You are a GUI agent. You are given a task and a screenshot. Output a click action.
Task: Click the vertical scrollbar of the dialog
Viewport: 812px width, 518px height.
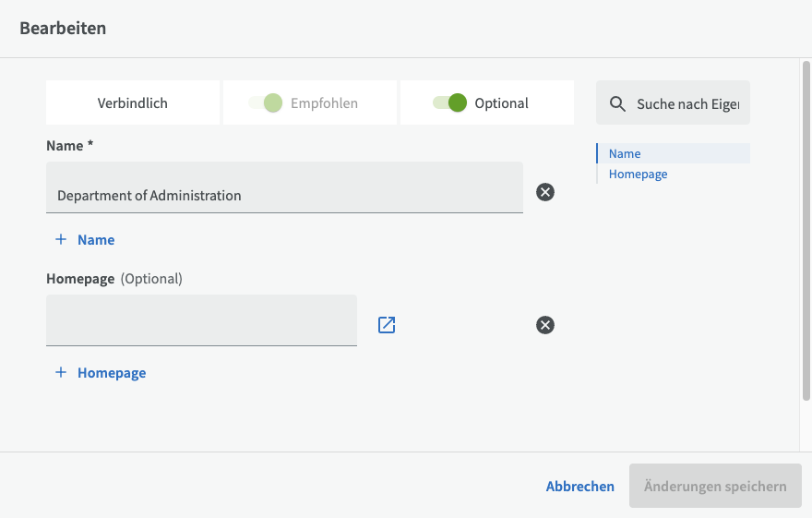806,231
